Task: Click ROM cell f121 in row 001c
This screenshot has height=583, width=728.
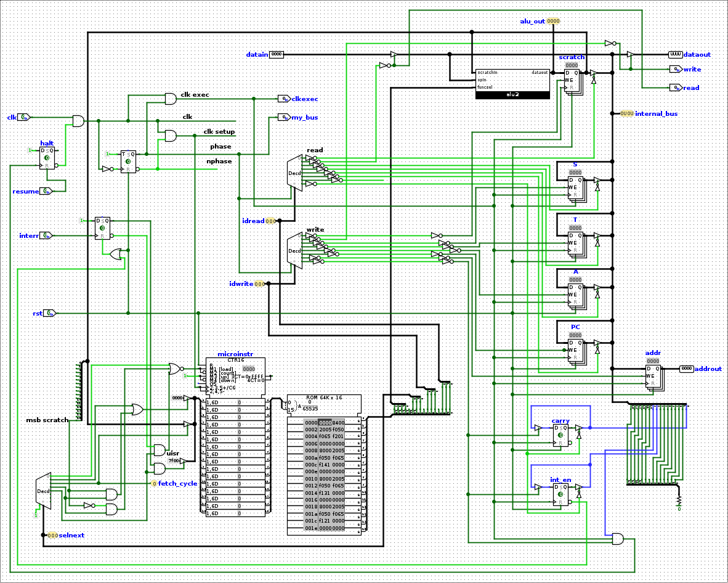Action: 325,521
